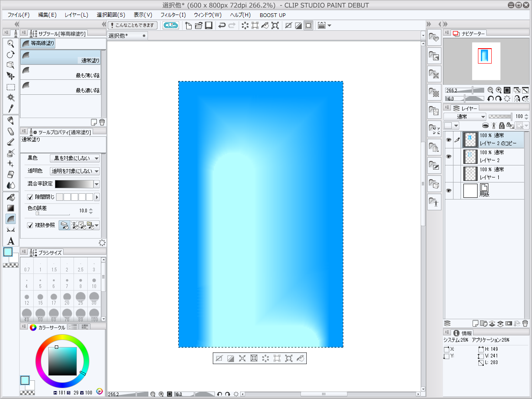Undo the last action
Screen dimensions: 532x399
[x=222, y=25]
